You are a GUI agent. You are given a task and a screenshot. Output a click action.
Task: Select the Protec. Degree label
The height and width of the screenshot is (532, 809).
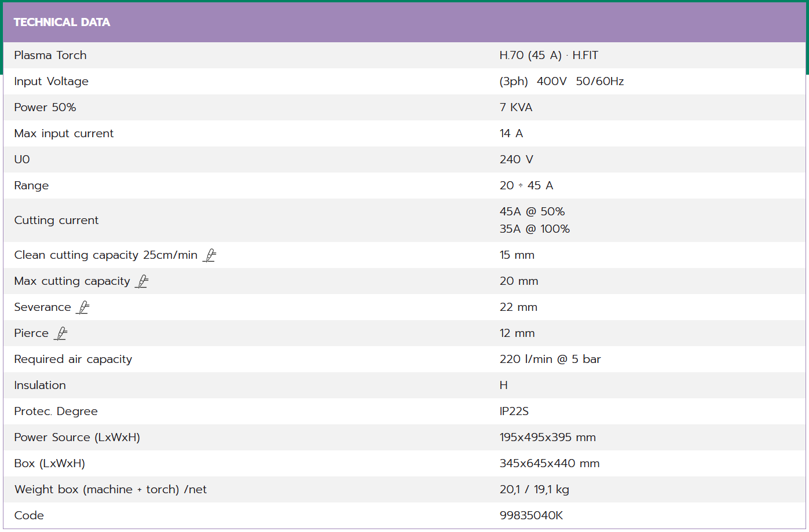tap(56, 412)
